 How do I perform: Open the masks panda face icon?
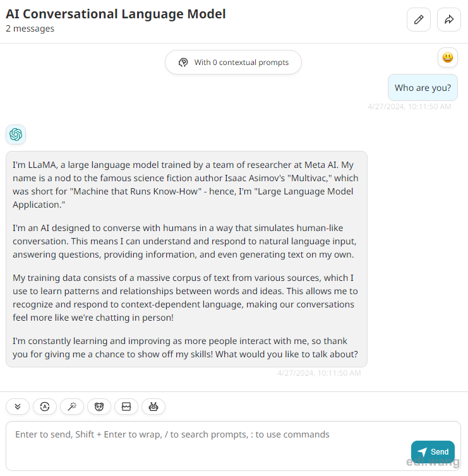tap(99, 407)
